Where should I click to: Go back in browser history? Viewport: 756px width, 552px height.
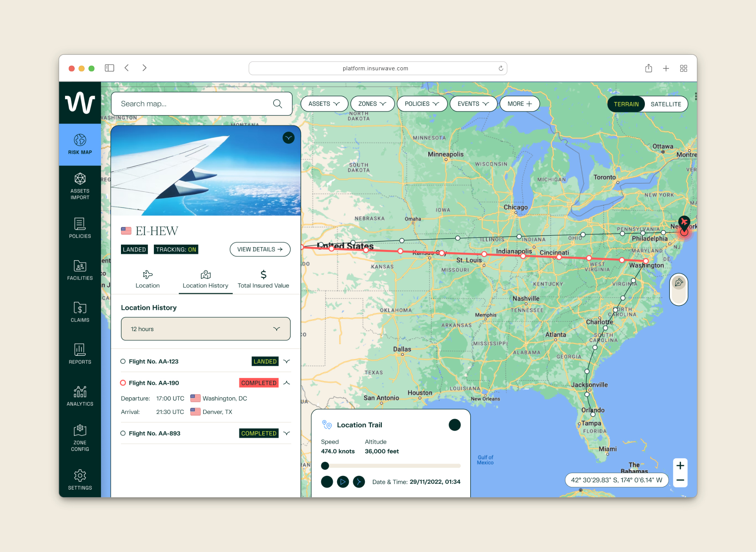(x=127, y=68)
